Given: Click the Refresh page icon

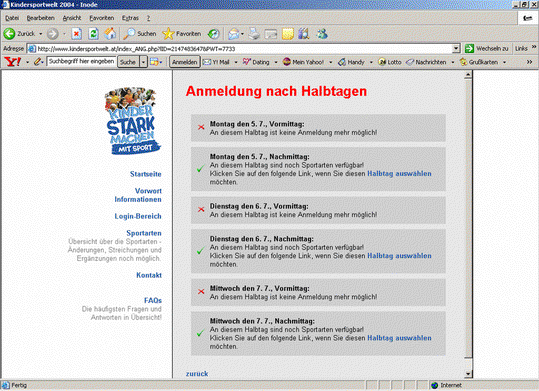Looking at the screenshot, I should (93, 34).
